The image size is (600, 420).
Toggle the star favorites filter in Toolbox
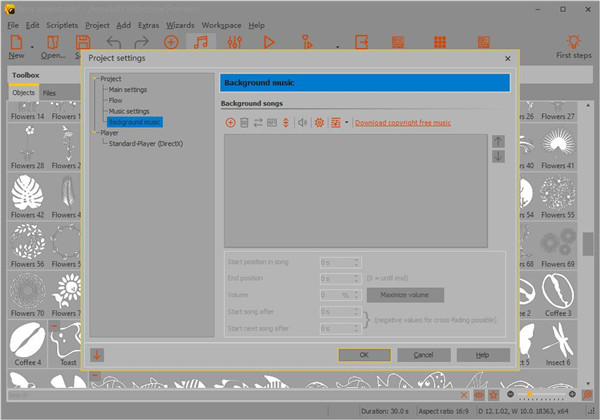pyautogui.click(x=493, y=395)
